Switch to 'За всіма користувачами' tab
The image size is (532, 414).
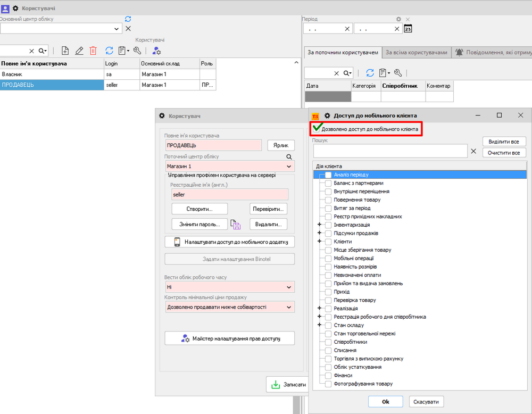click(416, 53)
